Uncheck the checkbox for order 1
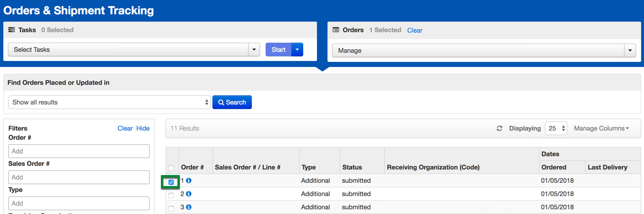The height and width of the screenshot is (214, 644). (x=171, y=182)
